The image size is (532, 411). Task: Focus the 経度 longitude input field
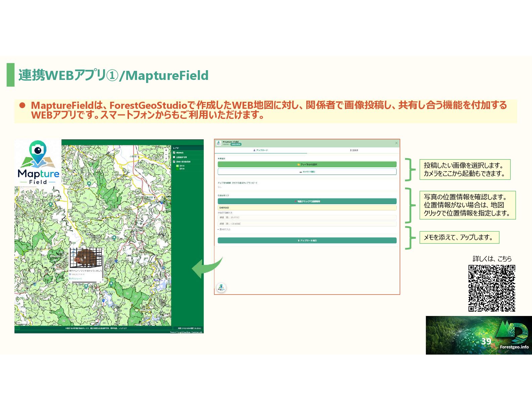(x=307, y=224)
